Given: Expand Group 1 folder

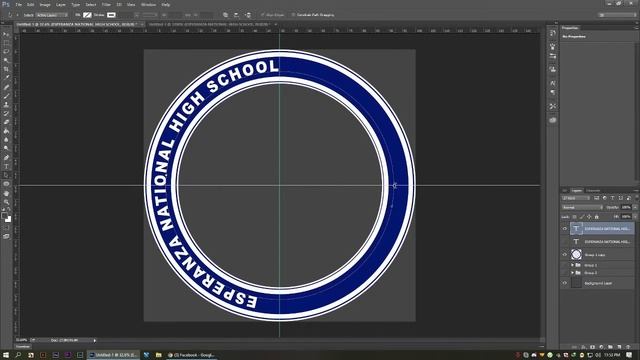Looking at the screenshot, I should 572,265.
